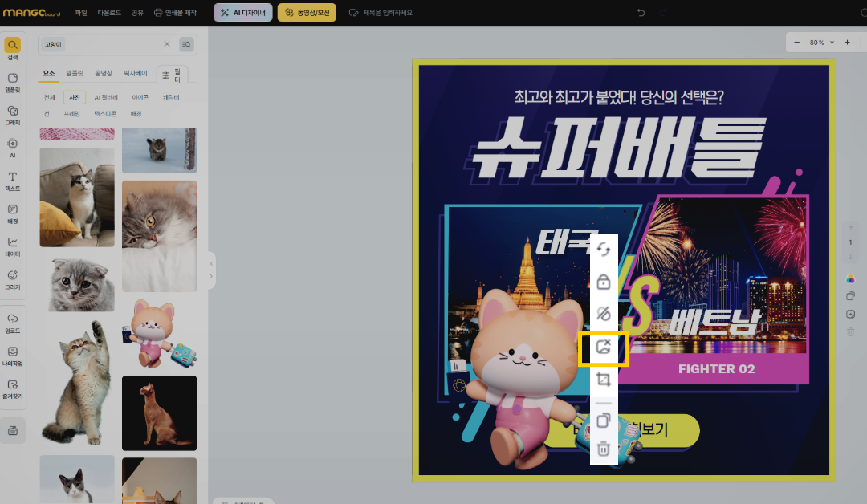Duplicate the selected element with copy icon
Viewport: 867px width, 504px height.
pyautogui.click(x=603, y=421)
